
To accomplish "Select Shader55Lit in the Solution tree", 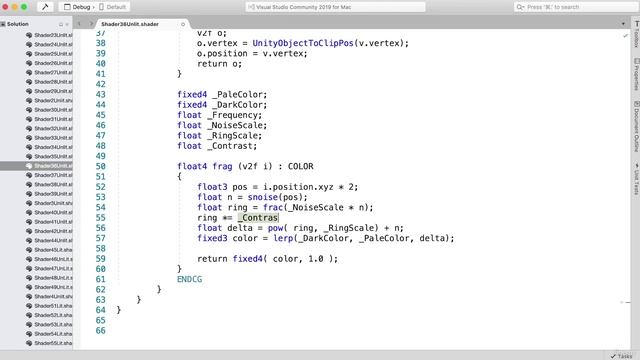I will tap(53, 343).
